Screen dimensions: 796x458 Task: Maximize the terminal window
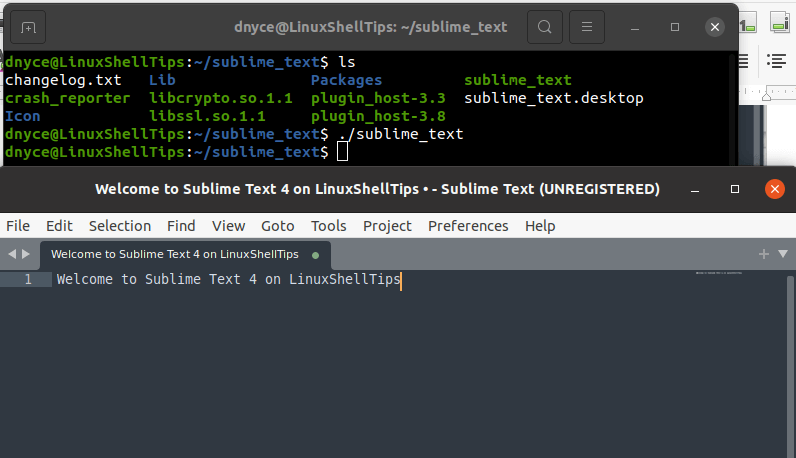coord(675,27)
